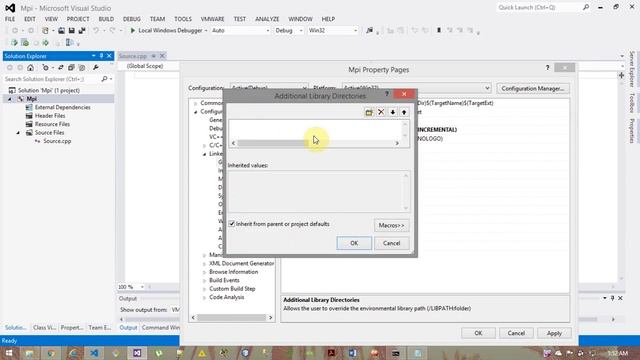This screenshot has height=360, width=640.
Task: Click the Properties wrench icon in Solution Explorer
Action: click(x=96, y=67)
